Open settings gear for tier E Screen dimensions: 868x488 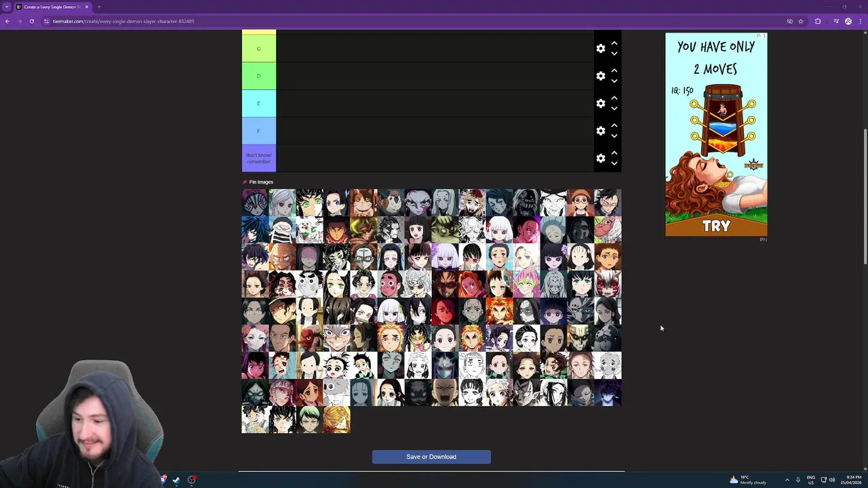(x=600, y=103)
